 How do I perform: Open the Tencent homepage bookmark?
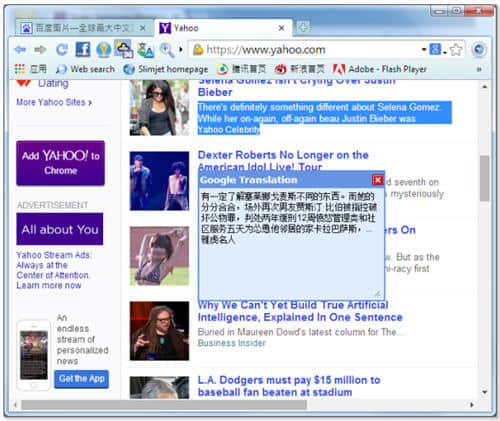(x=241, y=69)
